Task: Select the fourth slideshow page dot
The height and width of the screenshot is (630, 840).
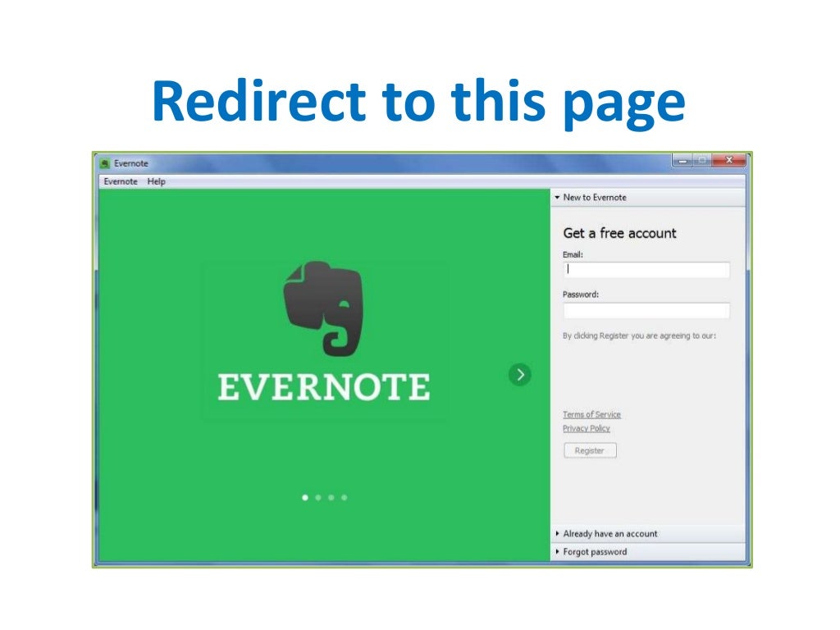Action: pos(344,498)
